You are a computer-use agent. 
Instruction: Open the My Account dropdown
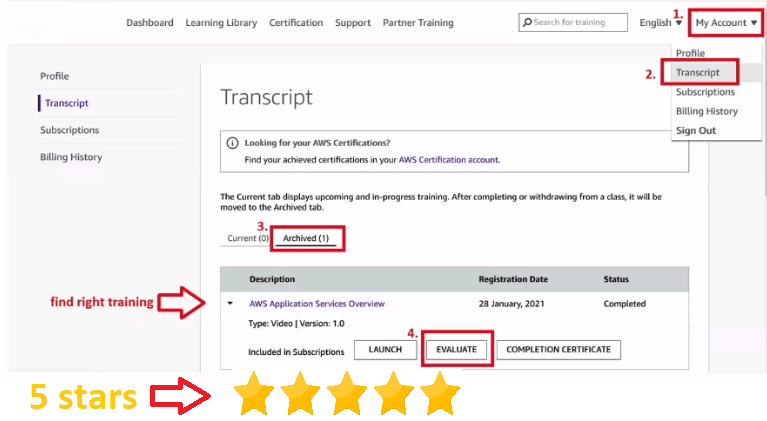[726, 22]
